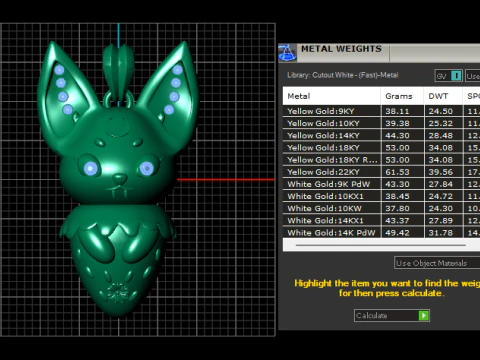
Task: Select the Yellow Gold:22KY row
Action: click(381, 172)
